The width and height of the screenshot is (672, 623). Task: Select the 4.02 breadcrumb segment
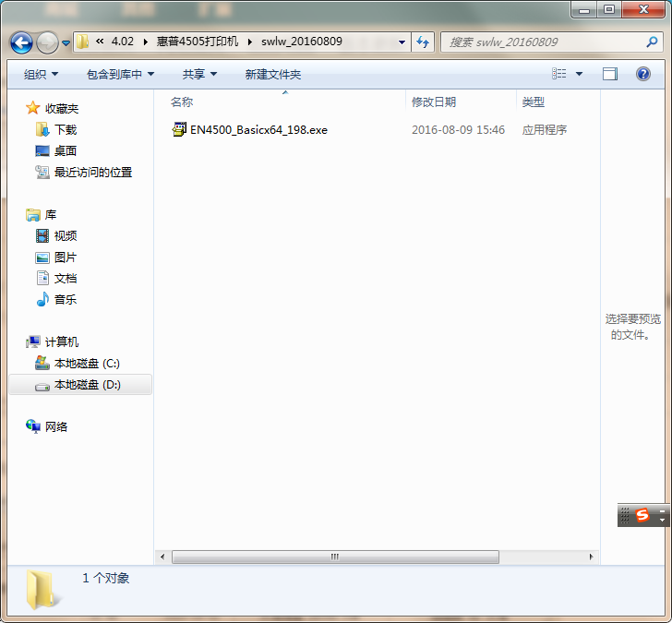[x=123, y=42]
